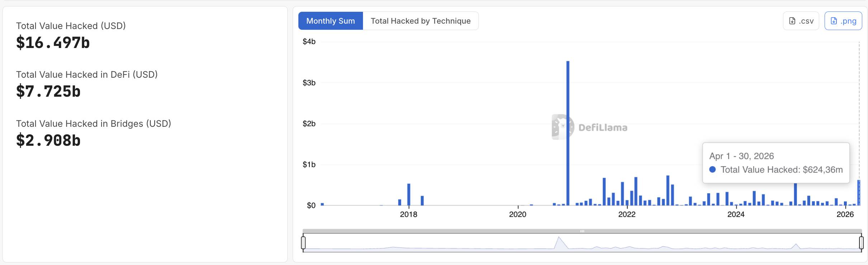Click the 2020 x-axis label
This screenshot has height=265, width=868.
[x=518, y=214]
